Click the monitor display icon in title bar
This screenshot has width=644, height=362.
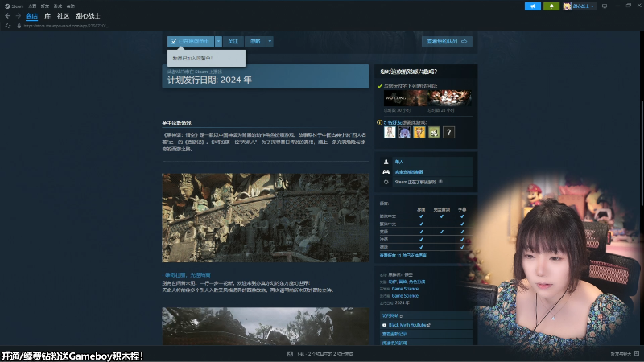[x=605, y=6]
